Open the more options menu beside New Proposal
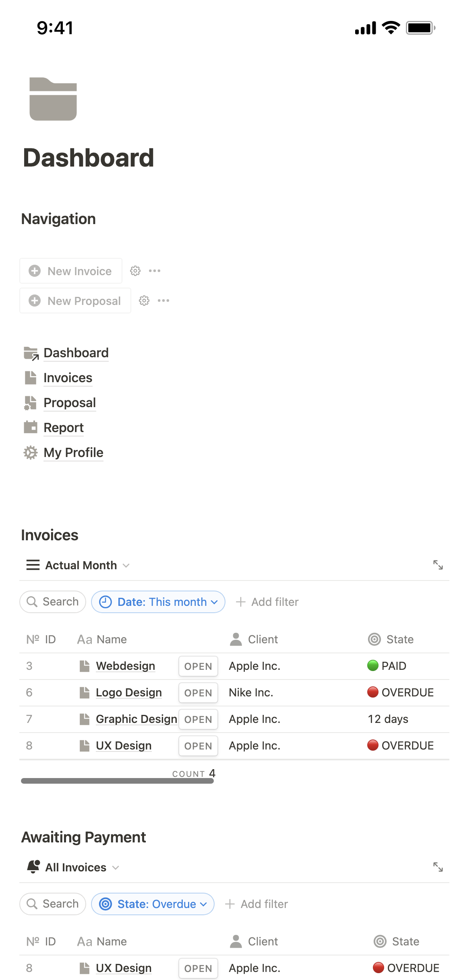453x980 pixels. click(x=163, y=301)
